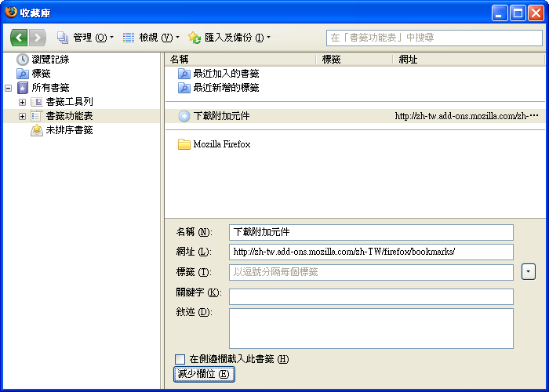Click the 標籤 (T) tags field

[x=371, y=272]
